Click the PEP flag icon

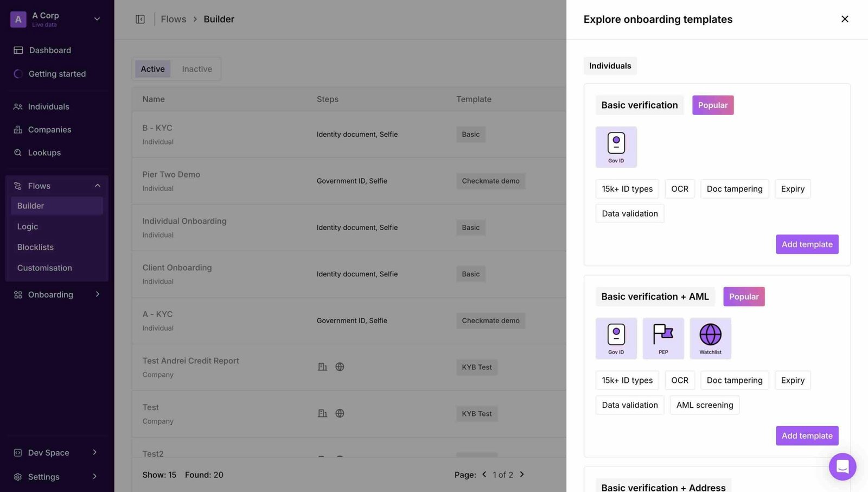pos(663,338)
